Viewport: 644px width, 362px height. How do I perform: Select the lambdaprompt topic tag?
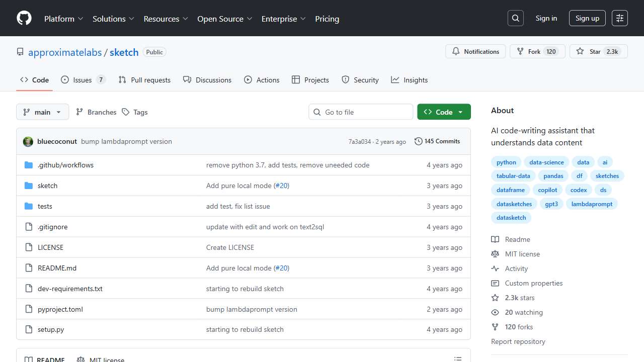pyautogui.click(x=592, y=204)
